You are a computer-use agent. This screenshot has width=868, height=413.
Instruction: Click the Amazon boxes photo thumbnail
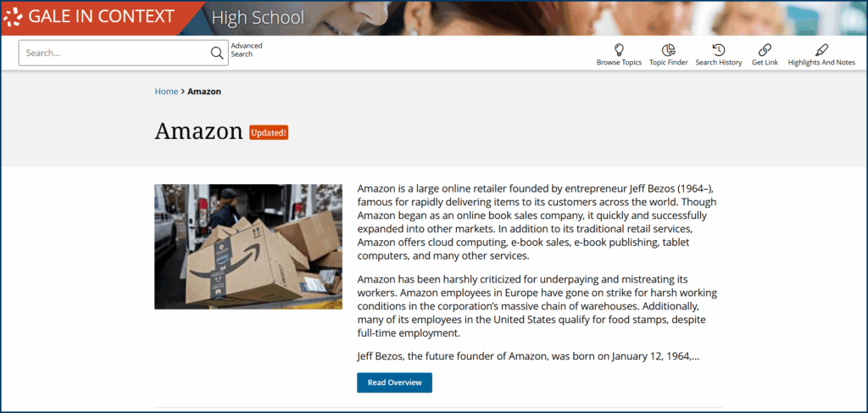[248, 247]
